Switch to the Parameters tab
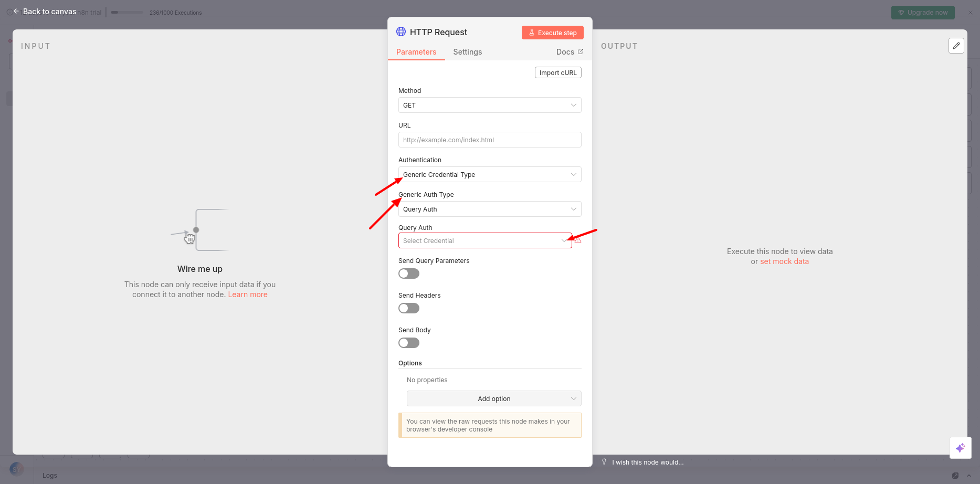This screenshot has width=980, height=484. coord(416,52)
